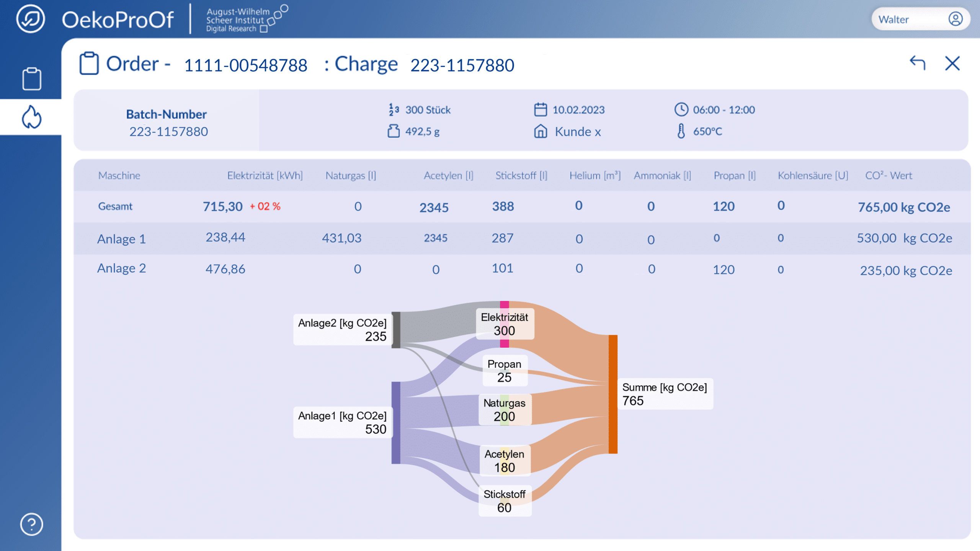The image size is (980, 551).
Task: Select the Anlage 2 table row
Action: pos(522,269)
